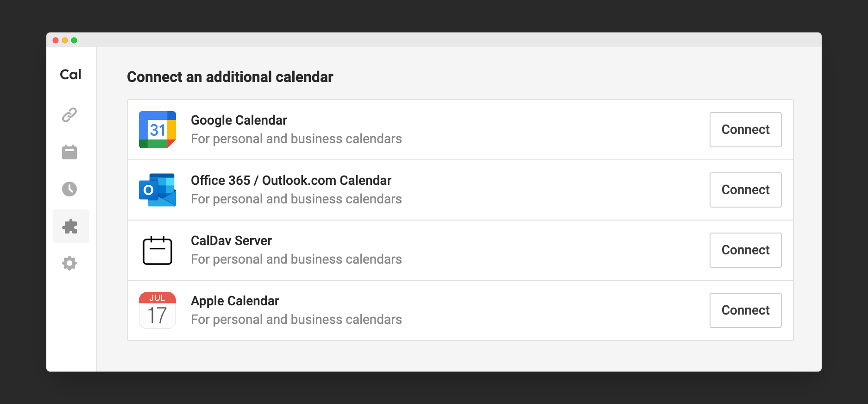Click the Google Calendar app icon
This screenshot has height=404, width=868.
point(157,130)
